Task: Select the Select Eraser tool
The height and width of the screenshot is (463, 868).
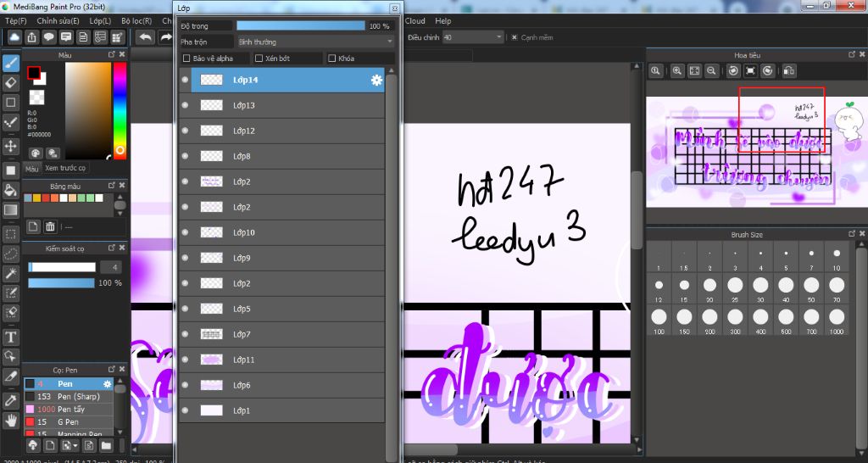Action: (10, 311)
